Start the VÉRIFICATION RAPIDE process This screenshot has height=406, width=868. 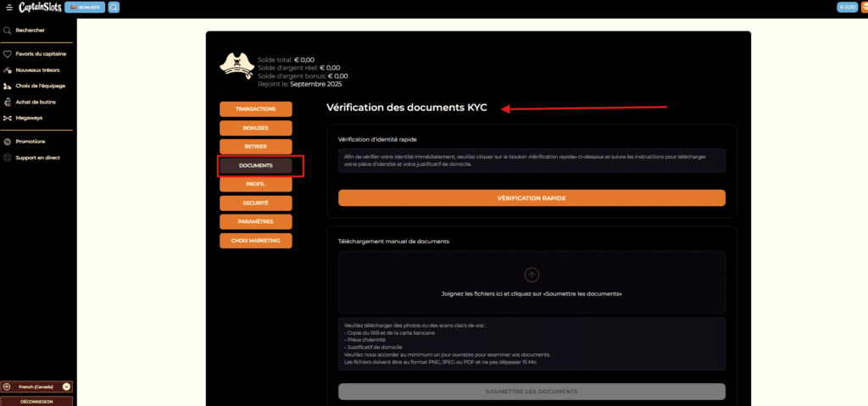531,197
